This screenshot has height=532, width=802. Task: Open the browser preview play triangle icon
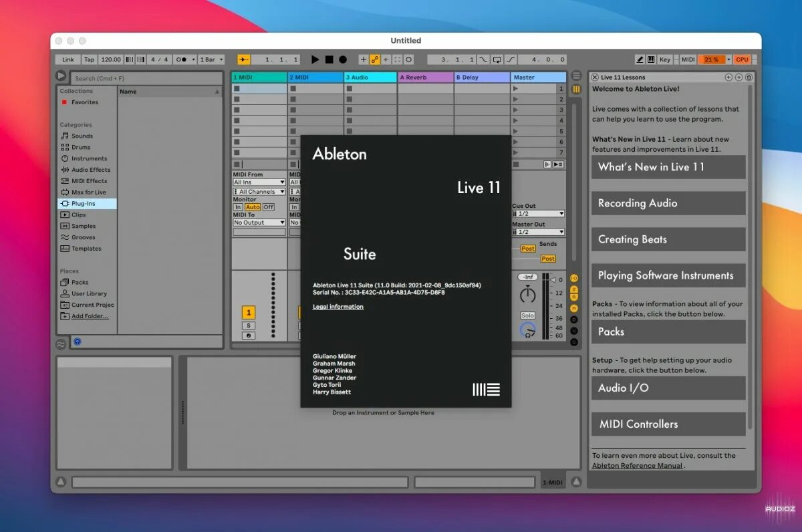pos(61,77)
